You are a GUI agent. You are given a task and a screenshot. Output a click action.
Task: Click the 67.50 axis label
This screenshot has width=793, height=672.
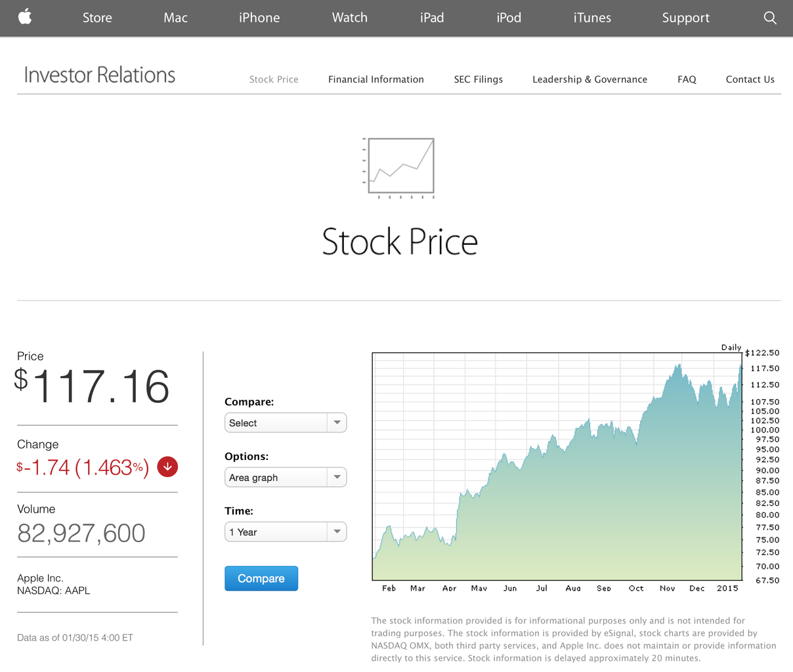[768, 581]
